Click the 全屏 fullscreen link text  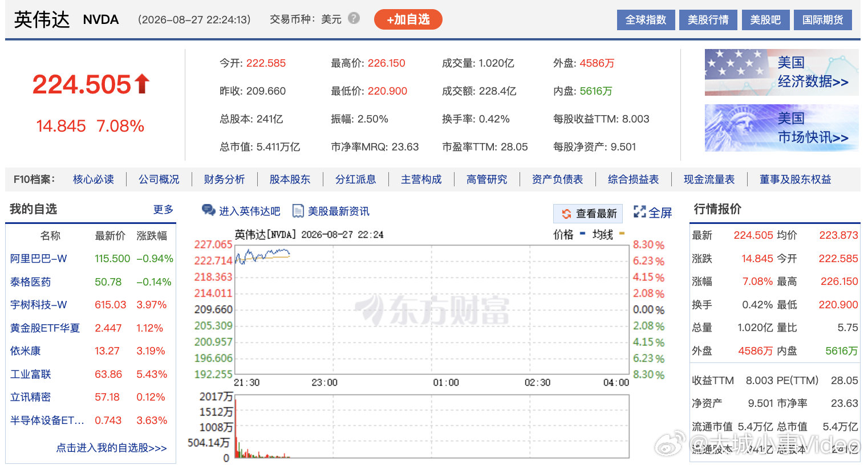pos(660,213)
